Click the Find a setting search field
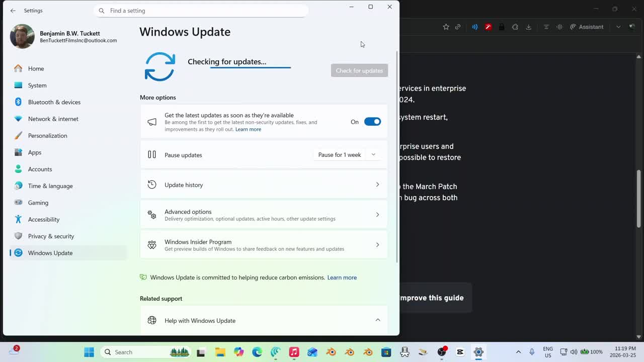Image resolution: width=644 pixels, height=362 pixels. click(x=201, y=11)
